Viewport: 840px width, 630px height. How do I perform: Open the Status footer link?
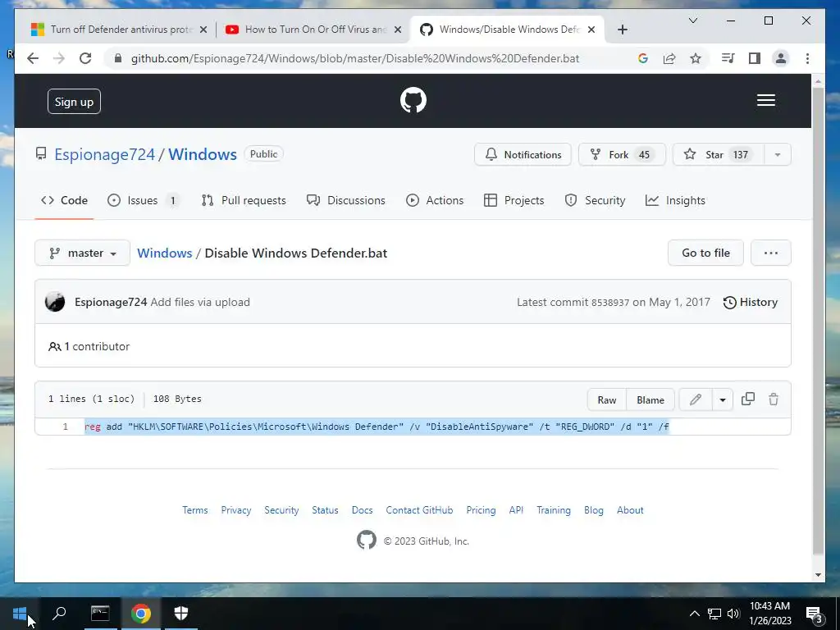[325, 510]
